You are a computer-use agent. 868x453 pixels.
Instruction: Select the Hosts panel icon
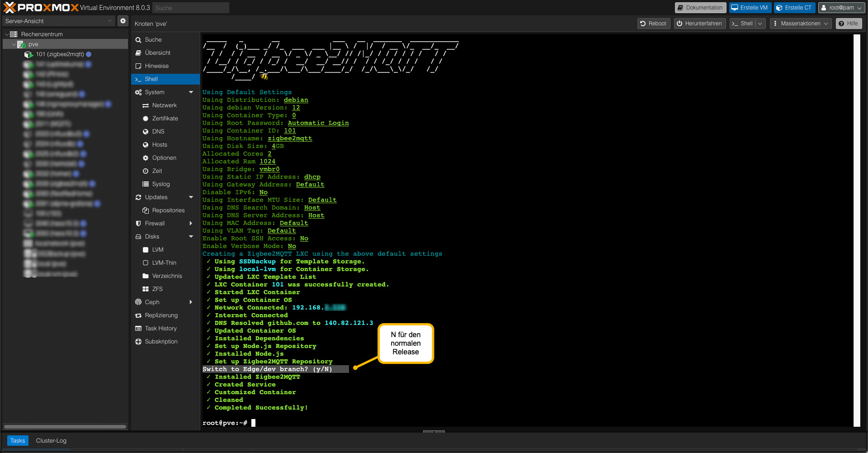145,144
